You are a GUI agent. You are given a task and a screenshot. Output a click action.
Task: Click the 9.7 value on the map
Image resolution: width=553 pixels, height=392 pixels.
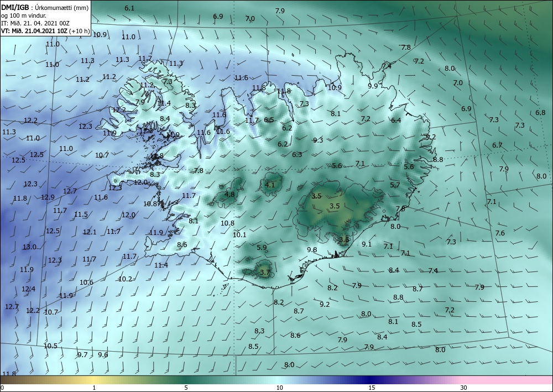tap(82, 354)
